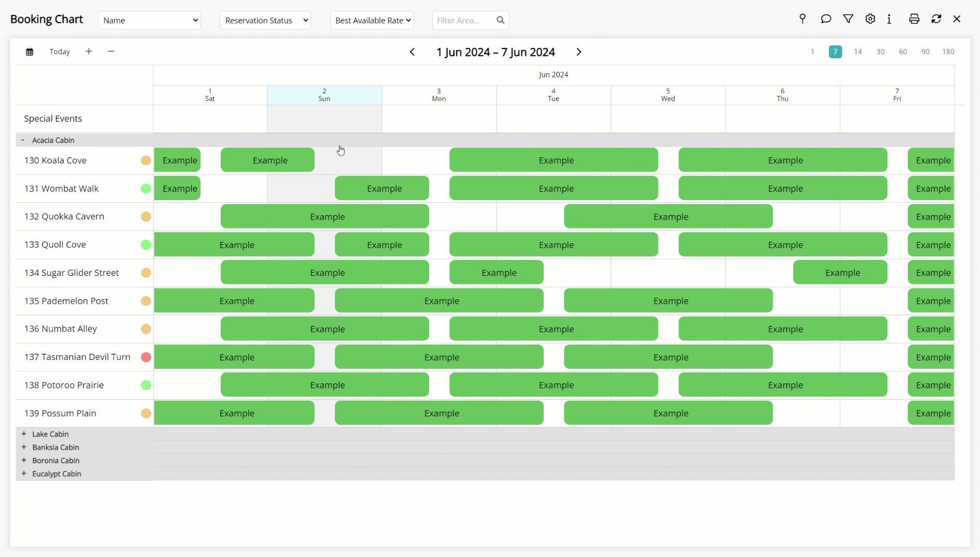The image size is (980, 557).
Task: Go to previous date range arrow
Action: [x=412, y=52]
